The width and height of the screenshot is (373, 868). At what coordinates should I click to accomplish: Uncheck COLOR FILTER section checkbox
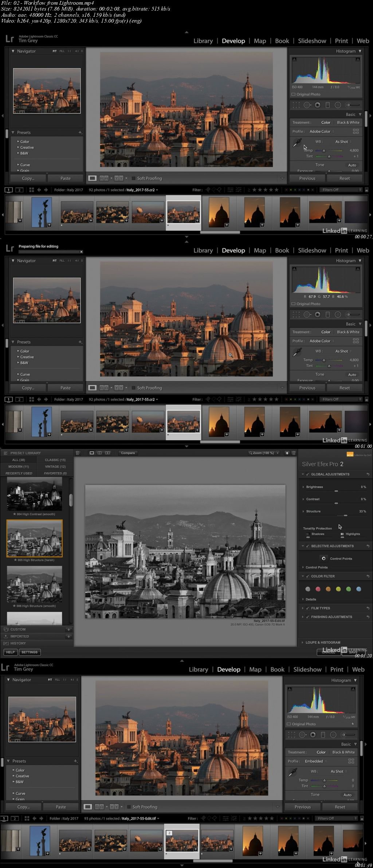(308, 576)
